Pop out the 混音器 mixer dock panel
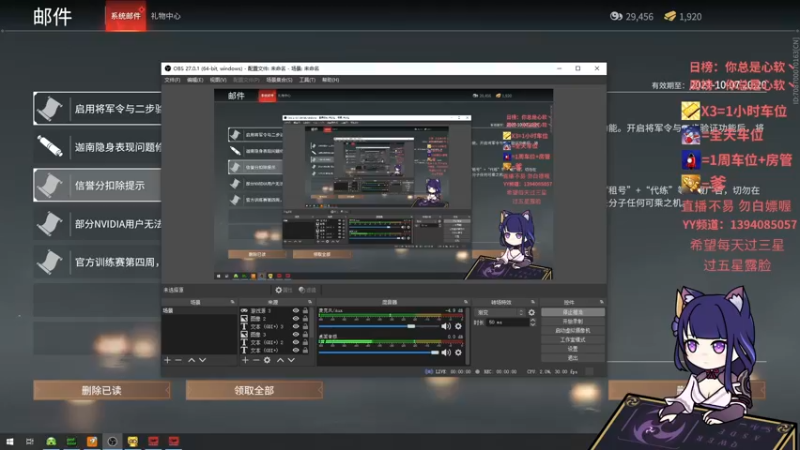 466,302
